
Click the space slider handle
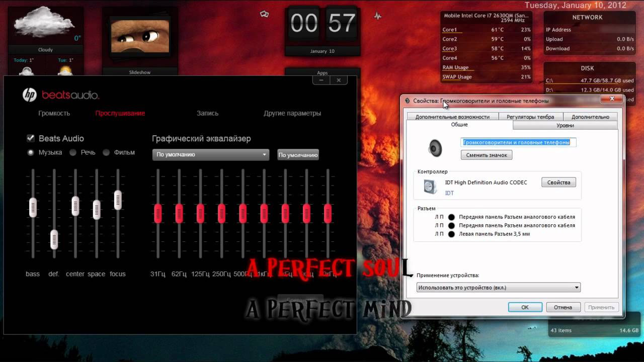pos(97,210)
